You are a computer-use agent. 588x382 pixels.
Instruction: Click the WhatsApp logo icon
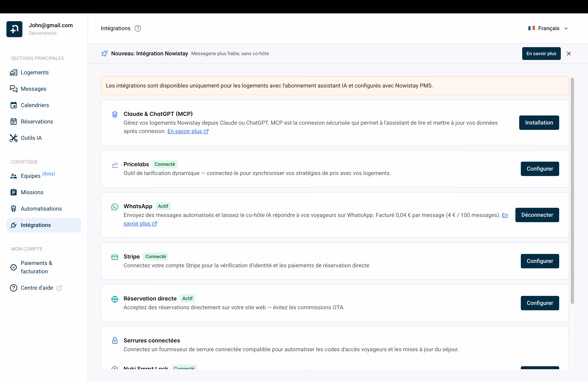115,207
